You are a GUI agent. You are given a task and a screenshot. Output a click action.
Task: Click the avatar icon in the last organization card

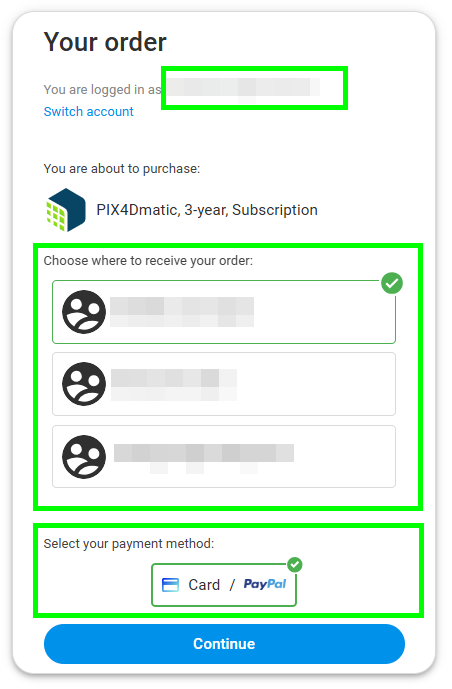tap(84, 457)
